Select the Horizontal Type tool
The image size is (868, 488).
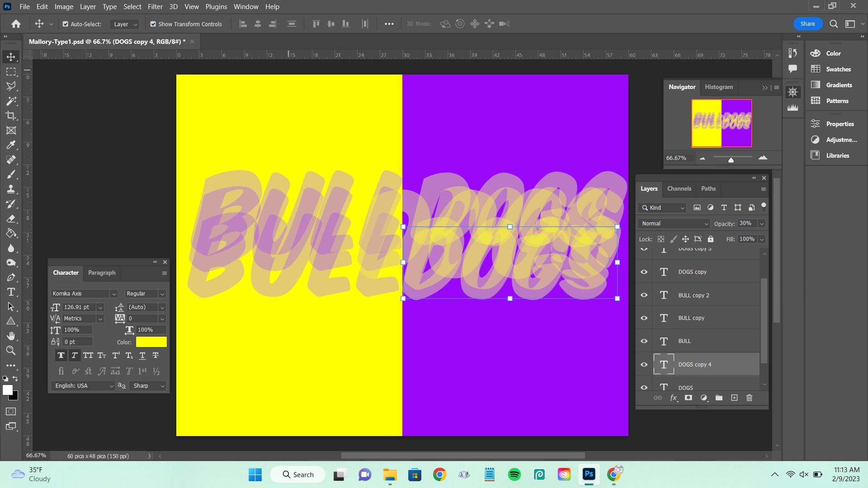tap(11, 292)
